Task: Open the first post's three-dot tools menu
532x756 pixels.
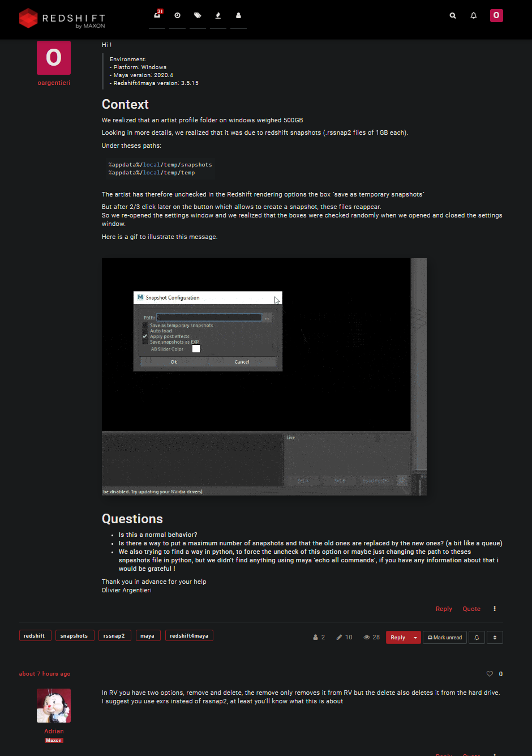Action: [x=495, y=609]
